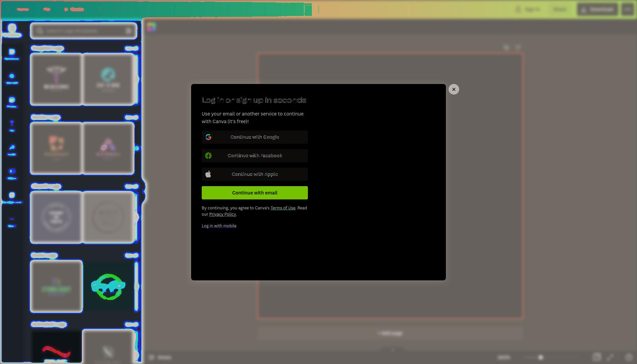Select the round badge logo template on purple background

point(56,217)
